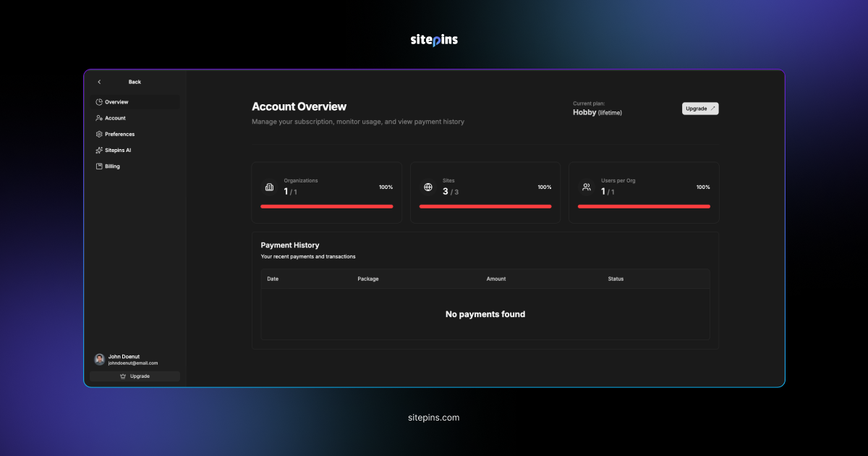Click John Doenut's profile avatar
This screenshot has width=868, height=456.
pyautogui.click(x=100, y=359)
